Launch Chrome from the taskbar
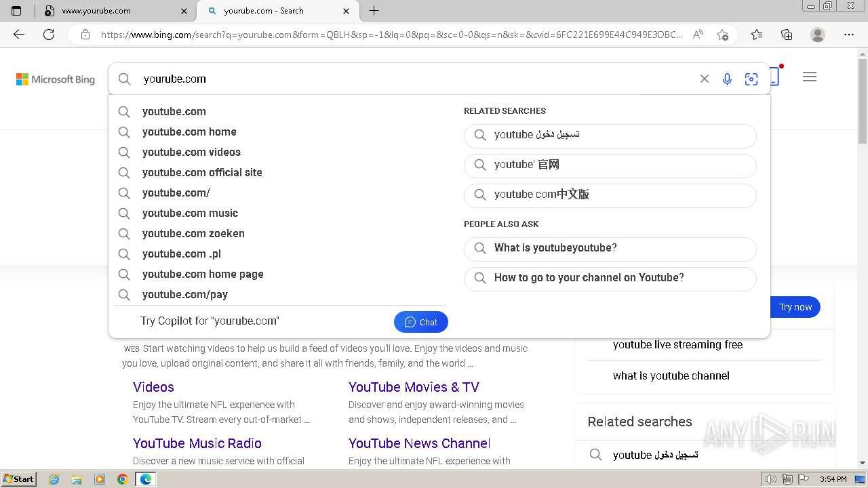The image size is (868, 488). click(123, 479)
